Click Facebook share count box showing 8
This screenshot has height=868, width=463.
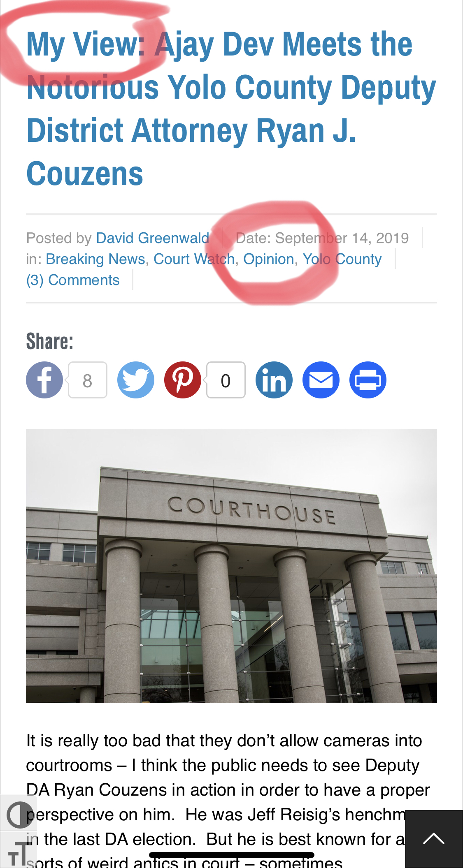point(88,380)
